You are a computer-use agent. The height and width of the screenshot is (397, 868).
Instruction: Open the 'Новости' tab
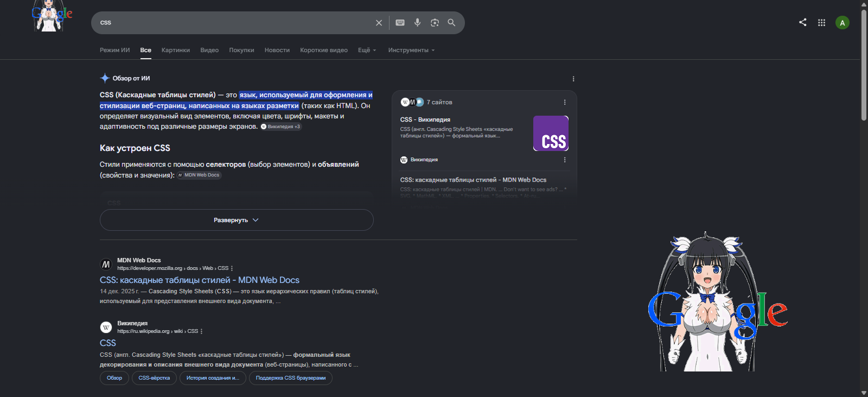[277, 50]
